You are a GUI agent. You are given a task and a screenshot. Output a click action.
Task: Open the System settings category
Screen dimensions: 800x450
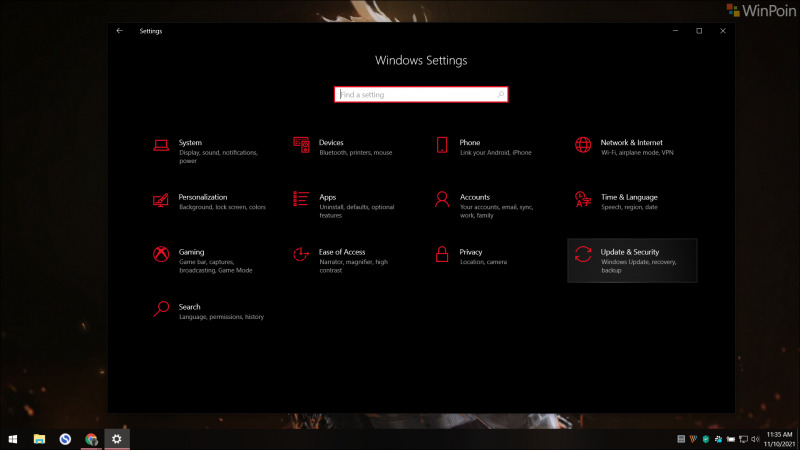(210, 151)
